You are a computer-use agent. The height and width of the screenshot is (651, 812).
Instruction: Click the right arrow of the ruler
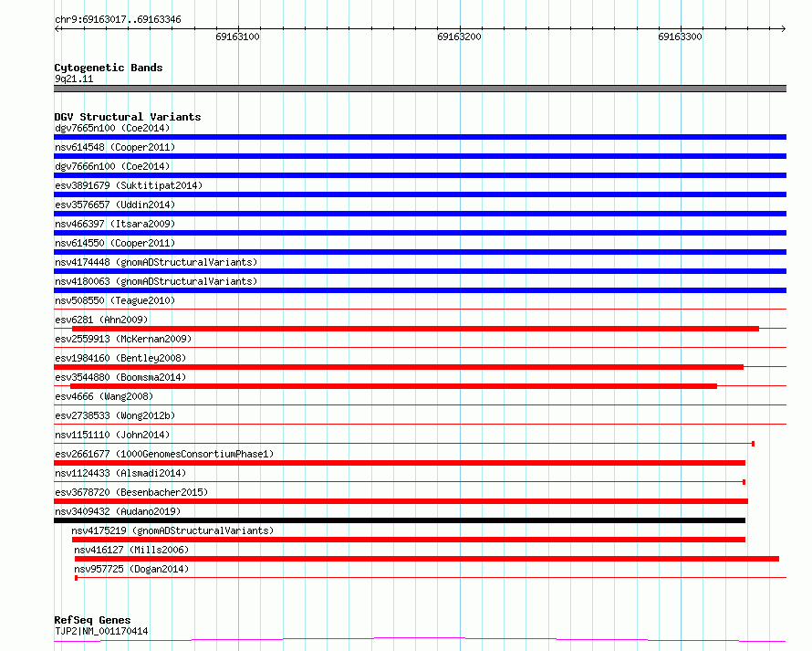click(x=784, y=28)
